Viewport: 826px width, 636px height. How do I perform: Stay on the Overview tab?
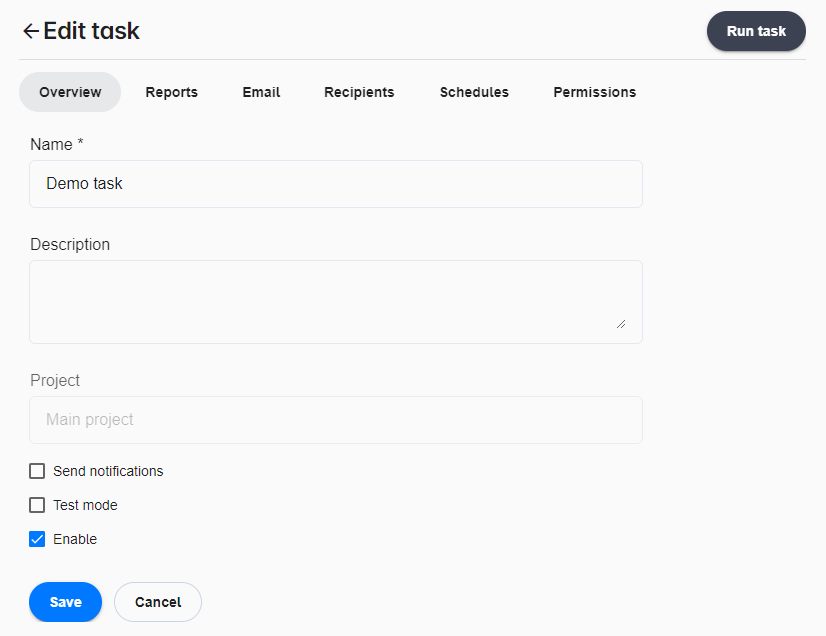69,92
